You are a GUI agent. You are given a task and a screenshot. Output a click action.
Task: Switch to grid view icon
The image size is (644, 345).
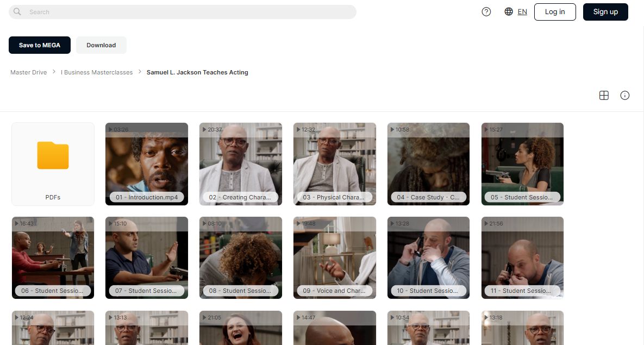pyautogui.click(x=604, y=96)
